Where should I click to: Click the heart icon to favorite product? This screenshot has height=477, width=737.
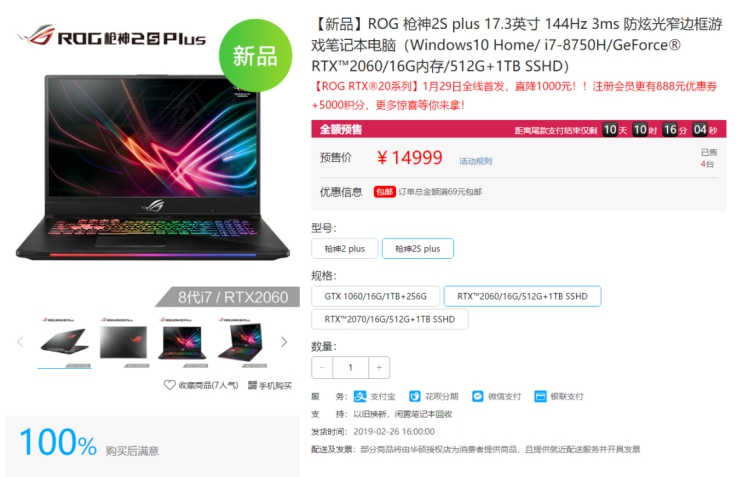tap(169, 385)
